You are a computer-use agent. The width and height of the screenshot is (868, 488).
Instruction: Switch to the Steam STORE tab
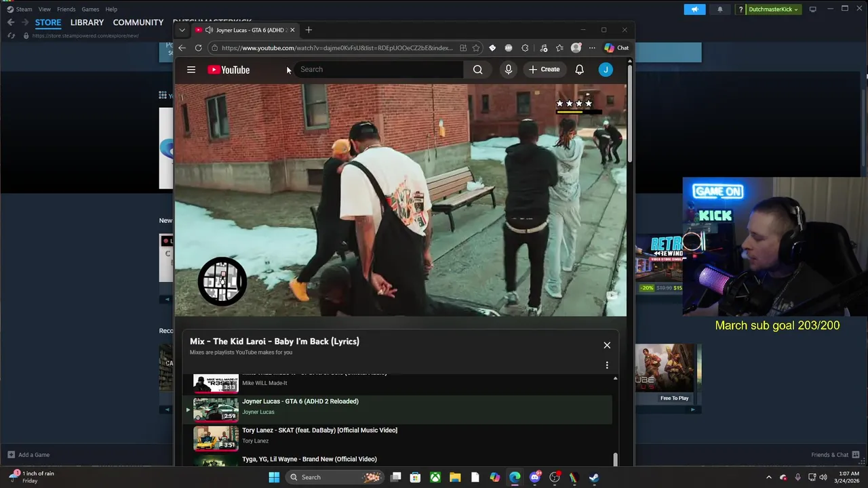[48, 22]
